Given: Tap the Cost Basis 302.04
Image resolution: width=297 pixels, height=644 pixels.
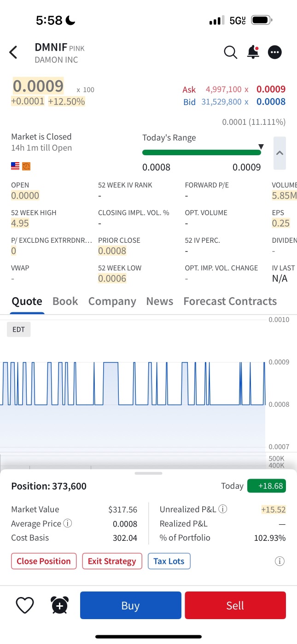Looking at the screenshot, I should pyautogui.click(x=125, y=538).
